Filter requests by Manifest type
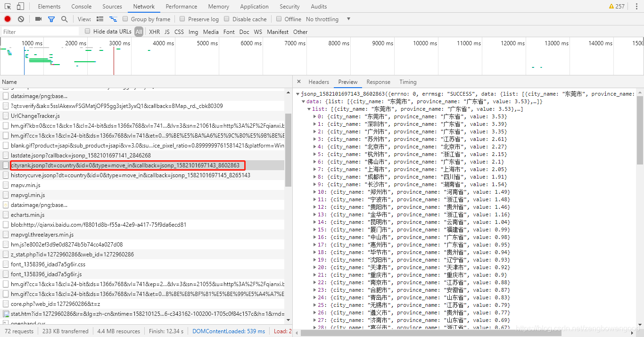The width and height of the screenshot is (644, 337). point(278,32)
